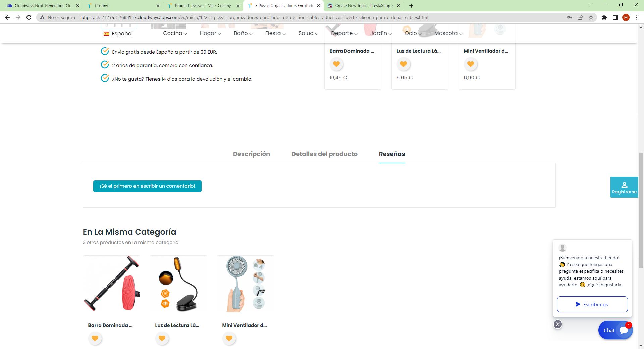Viewport: 644px width, 349px height.
Task: Like Luz de Lectura in same category
Action: (162, 338)
